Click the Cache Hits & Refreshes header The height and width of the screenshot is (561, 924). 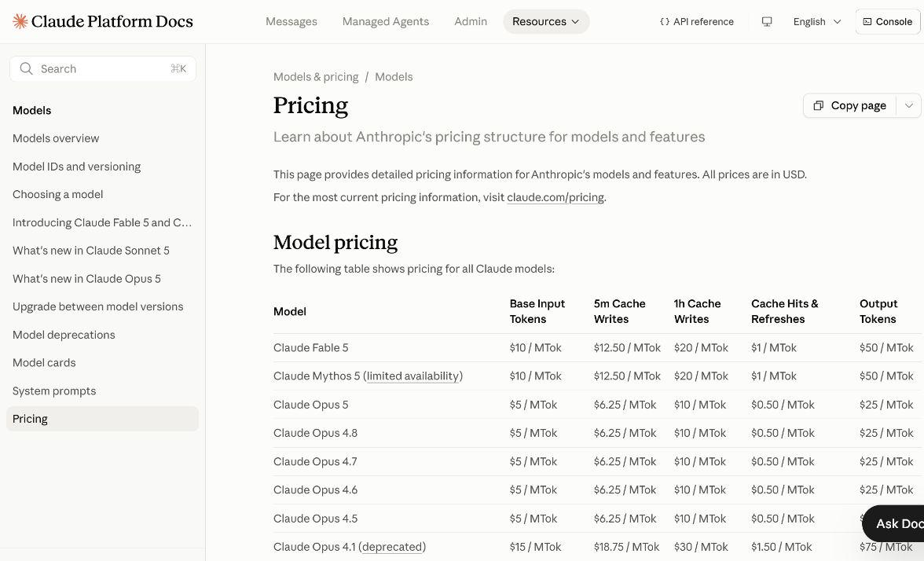click(x=784, y=312)
